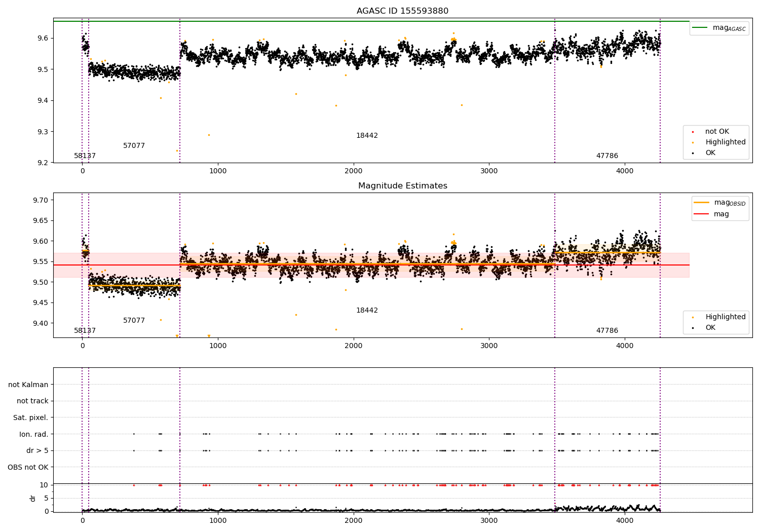Screen dimensions: 760x532
Task: Click the green mag AGASC legend line
Action: [x=700, y=27]
